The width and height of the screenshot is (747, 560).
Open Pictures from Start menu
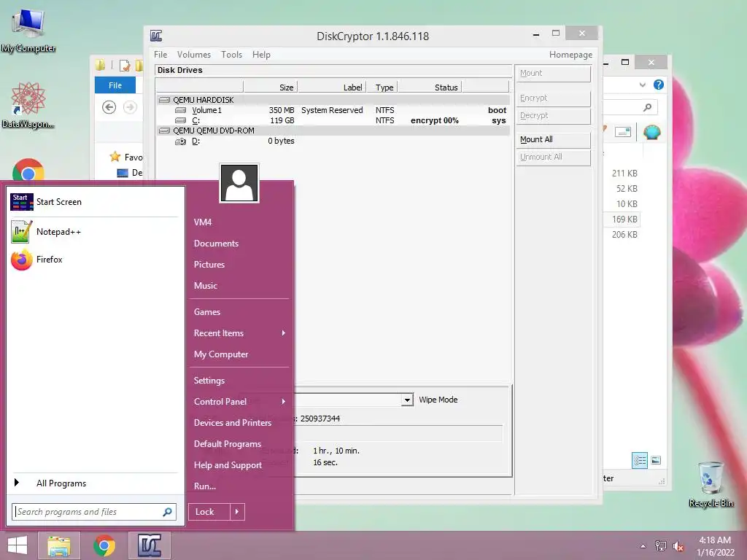pos(209,264)
